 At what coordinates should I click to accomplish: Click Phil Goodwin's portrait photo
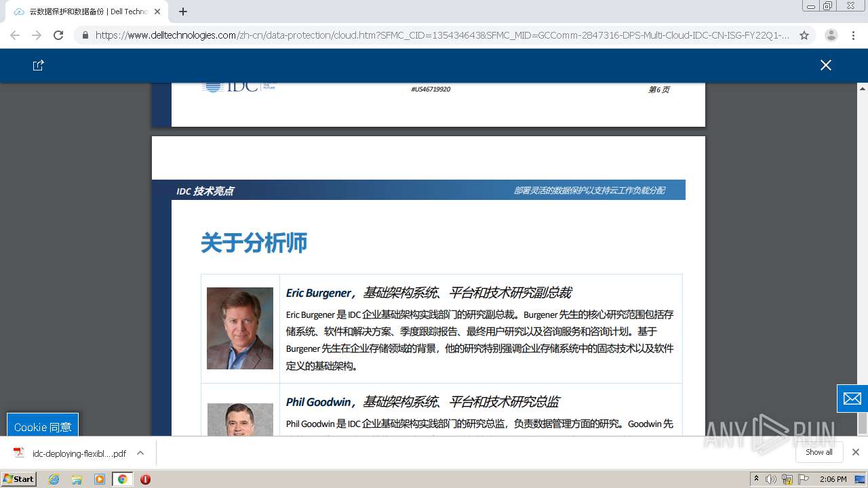(x=240, y=419)
